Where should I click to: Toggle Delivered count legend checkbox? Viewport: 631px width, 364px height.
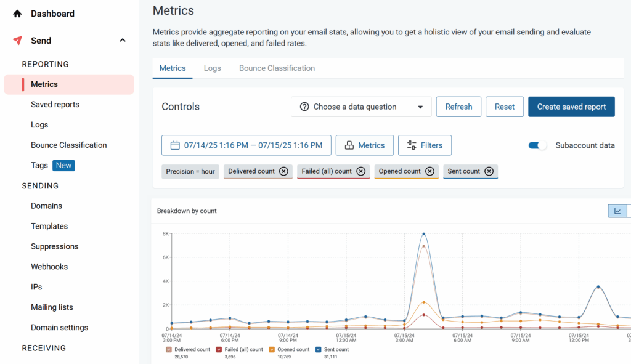169,350
